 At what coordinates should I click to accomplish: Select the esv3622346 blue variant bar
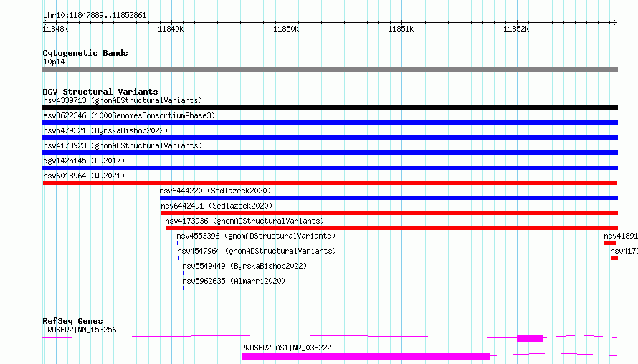pos(330,123)
